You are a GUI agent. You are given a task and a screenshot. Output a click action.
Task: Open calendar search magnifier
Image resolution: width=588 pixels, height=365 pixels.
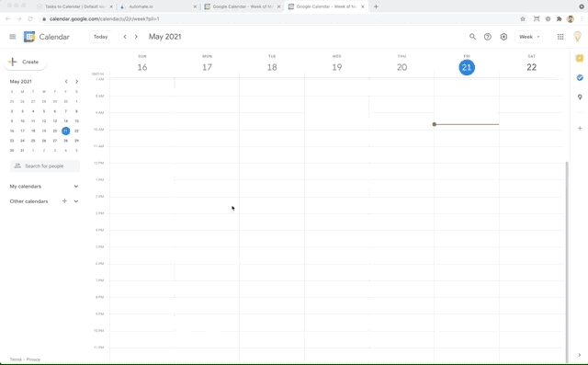(472, 37)
